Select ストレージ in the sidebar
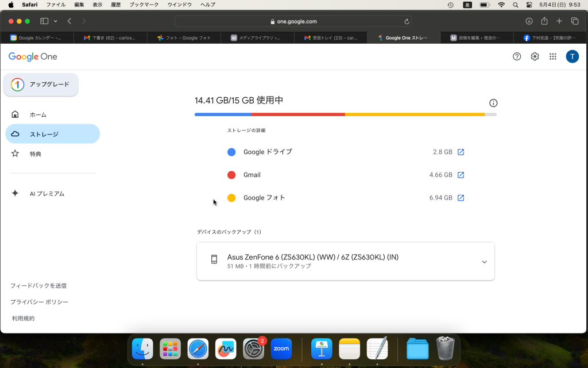Viewport: 588px width, 368px height. 52,134
